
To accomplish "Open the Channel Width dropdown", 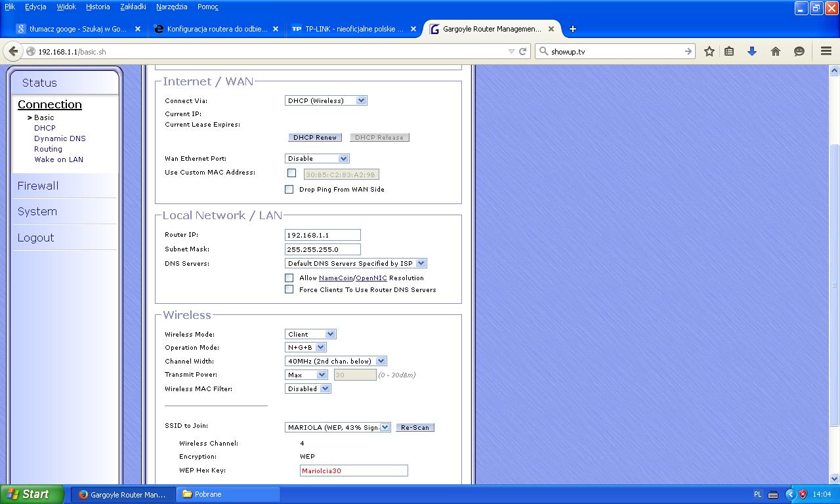I will (336, 361).
